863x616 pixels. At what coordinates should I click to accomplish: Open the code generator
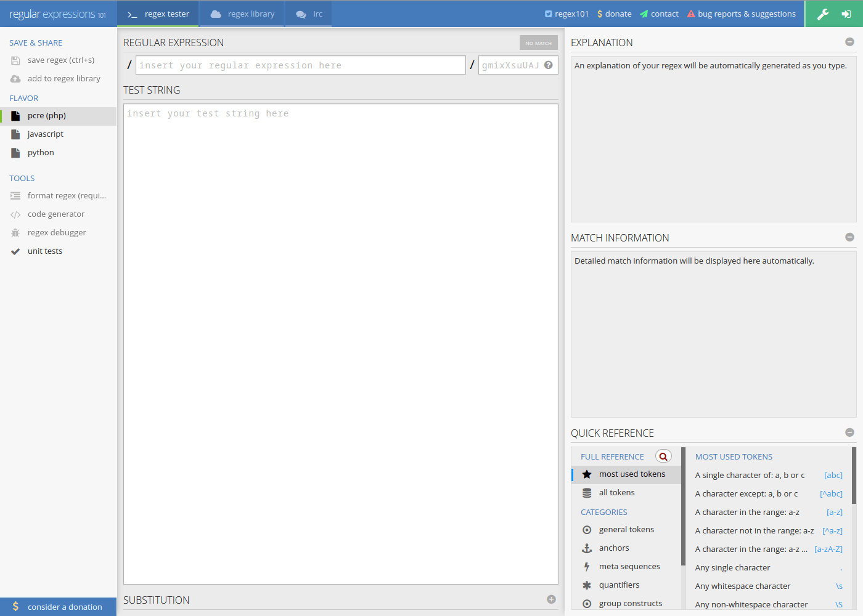click(56, 214)
